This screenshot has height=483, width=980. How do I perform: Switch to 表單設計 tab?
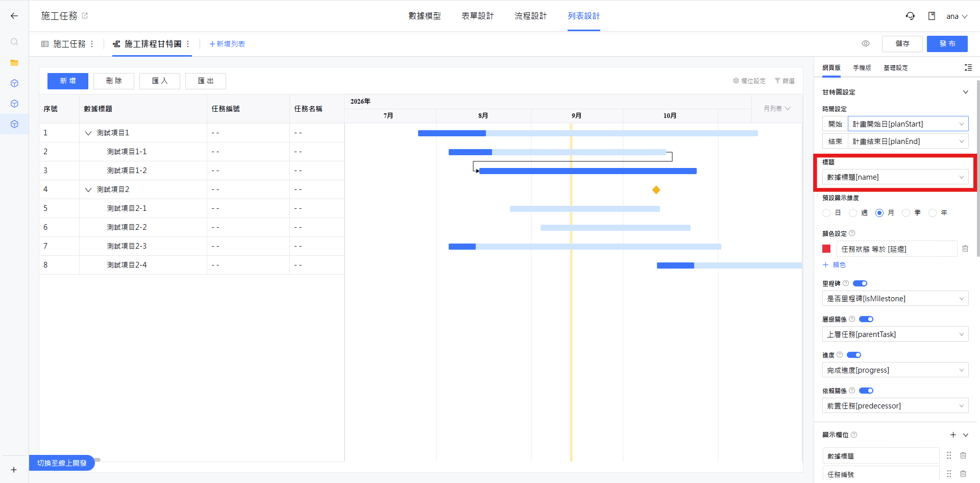point(478,16)
